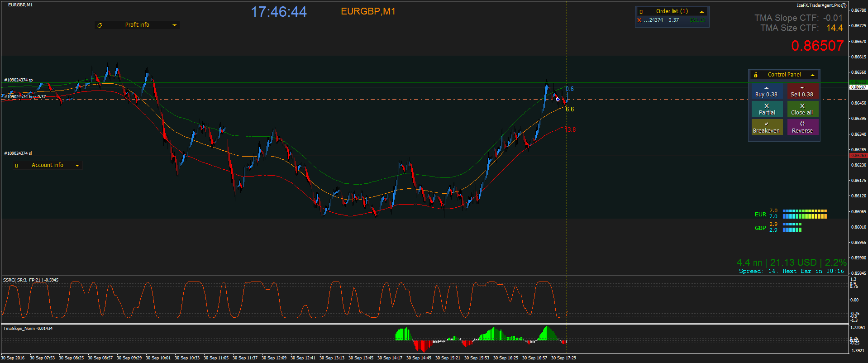
Task: Click the 0.86780 price scale label
Action: pyautogui.click(x=858, y=10)
